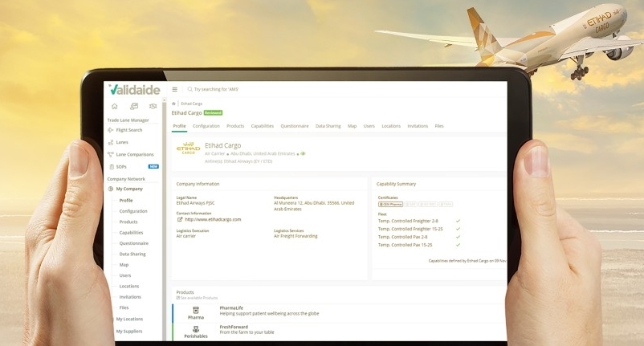The height and width of the screenshot is (346, 644).
Task: Select Files in sidebar tree
Action: (x=124, y=307)
